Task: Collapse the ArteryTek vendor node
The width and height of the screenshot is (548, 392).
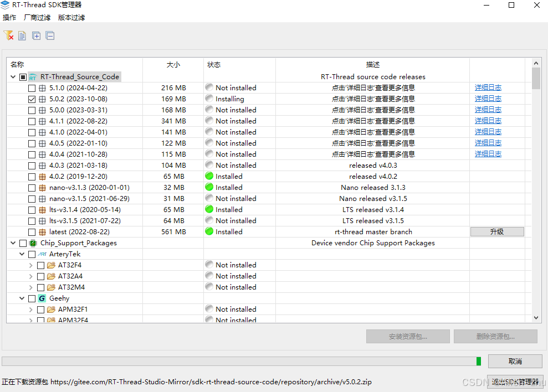Action: coord(22,254)
